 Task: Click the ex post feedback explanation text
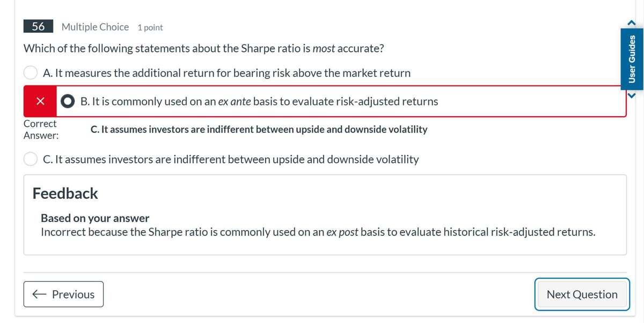point(318,232)
